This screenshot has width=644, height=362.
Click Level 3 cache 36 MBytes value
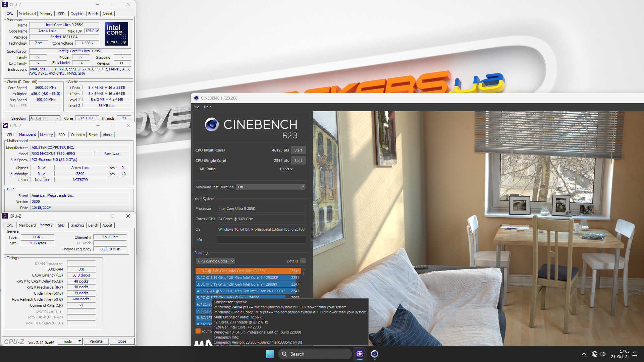pyautogui.click(x=107, y=106)
